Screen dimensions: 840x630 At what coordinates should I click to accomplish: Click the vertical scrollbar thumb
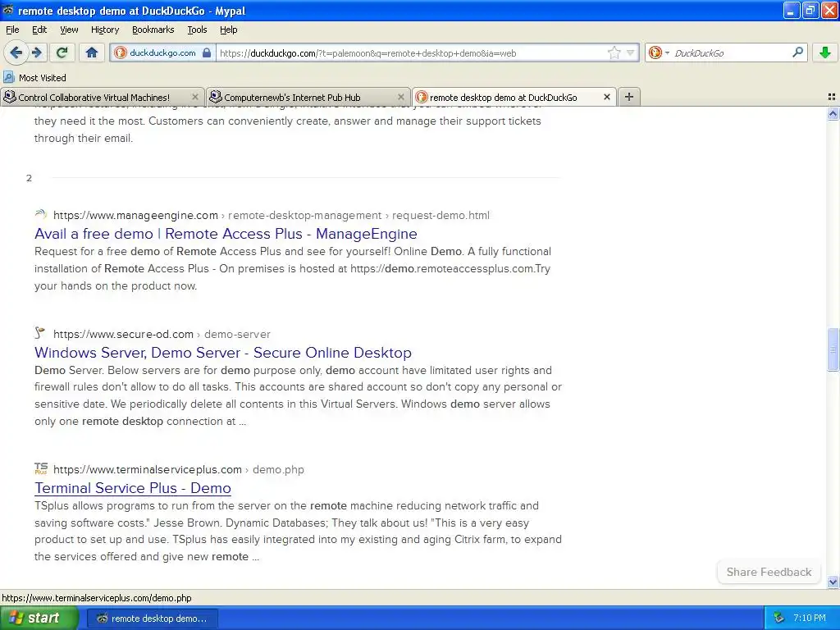(833, 349)
